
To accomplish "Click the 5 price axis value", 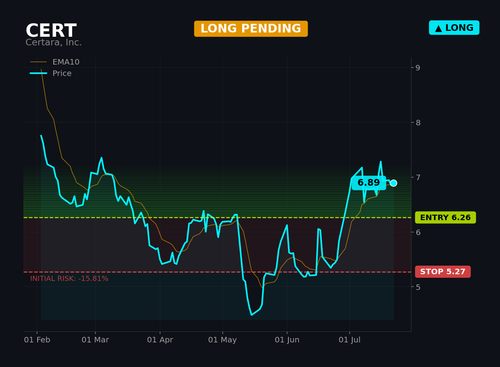I will 418,287.
